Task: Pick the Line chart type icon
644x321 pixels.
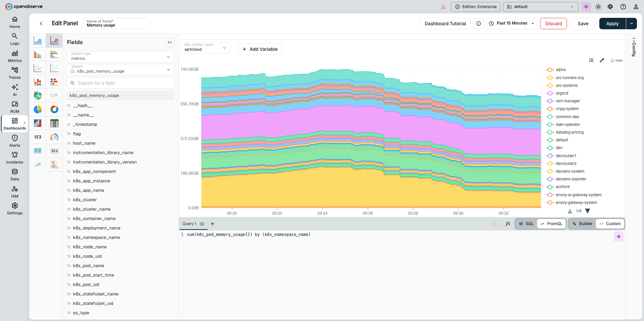Action: click(38, 68)
